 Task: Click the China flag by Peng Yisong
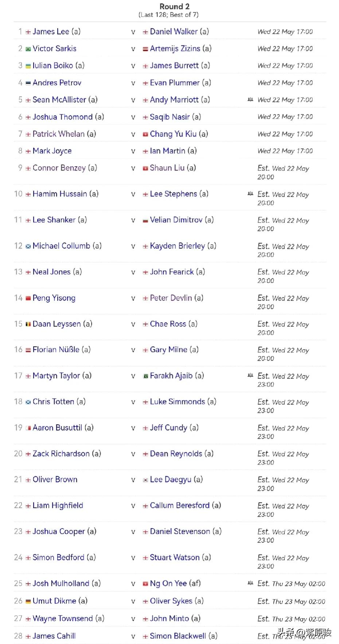click(x=28, y=298)
